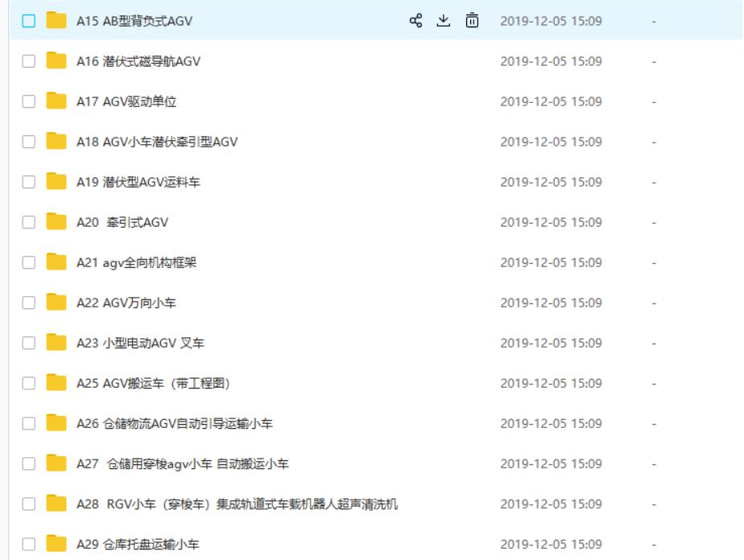Open folder icon of A23 小型电动AGV 叉车
The width and height of the screenshot is (744, 560).
56,342
